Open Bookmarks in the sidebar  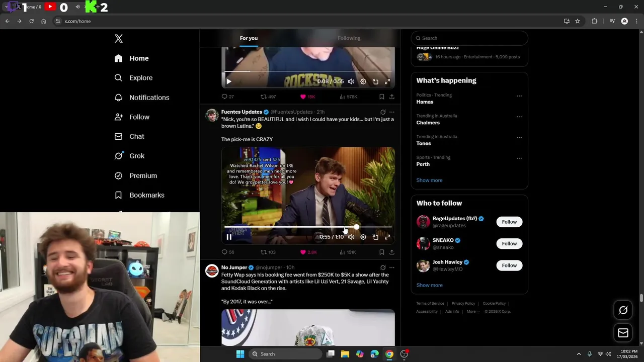click(139, 195)
